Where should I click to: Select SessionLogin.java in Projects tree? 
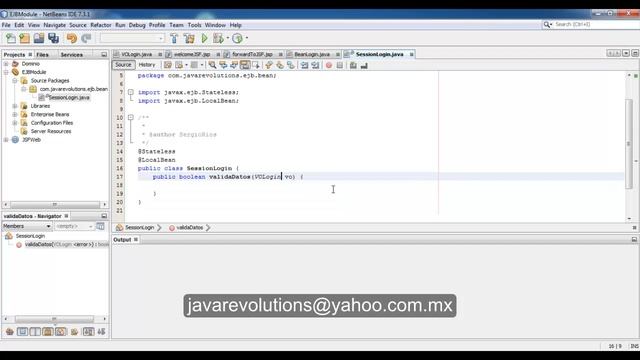click(69, 98)
